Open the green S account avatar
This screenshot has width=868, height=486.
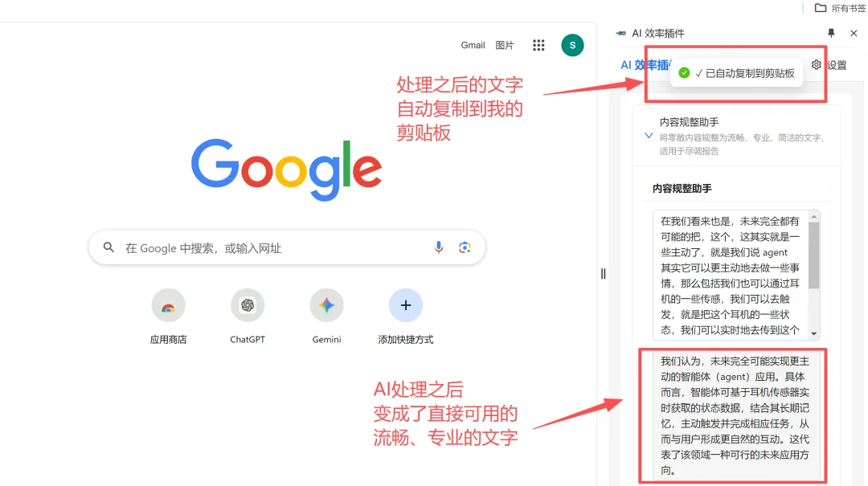click(x=572, y=45)
